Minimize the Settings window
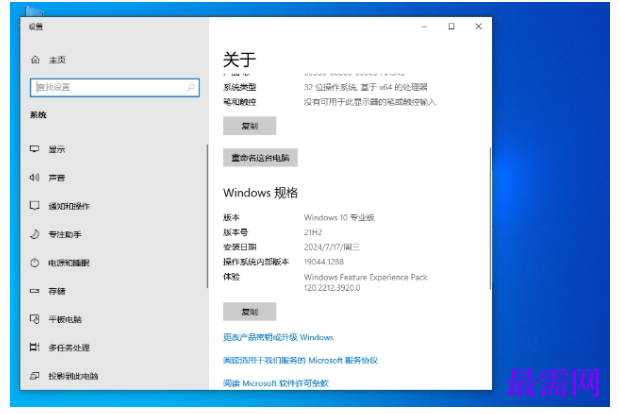619x414 pixels. (424, 26)
